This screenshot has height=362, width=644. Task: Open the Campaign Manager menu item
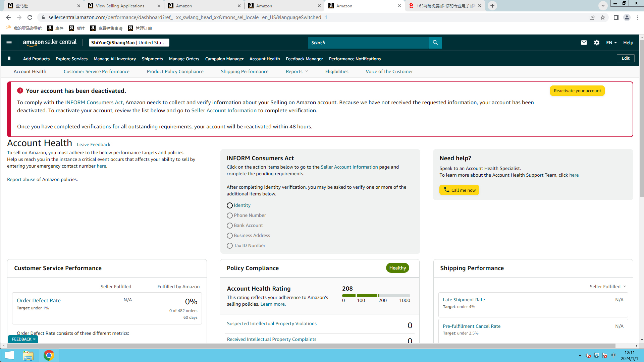click(x=224, y=59)
